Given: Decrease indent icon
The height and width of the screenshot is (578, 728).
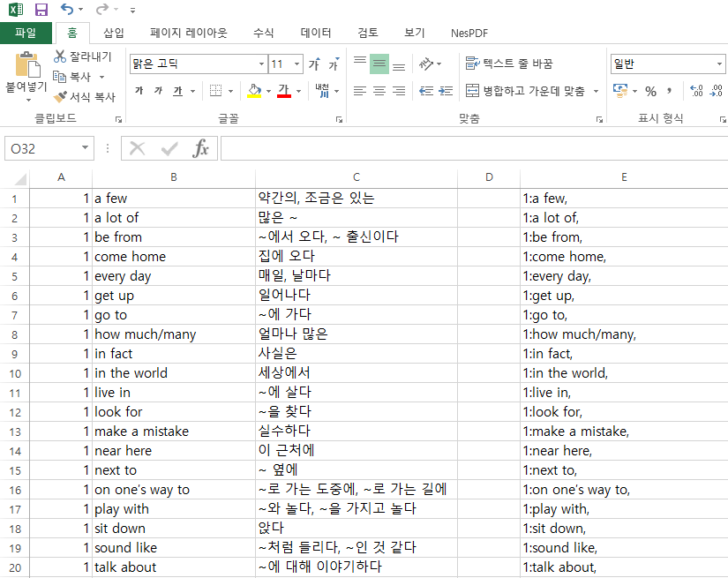Looking at the screenshot, I should click(x=425, y=91).
